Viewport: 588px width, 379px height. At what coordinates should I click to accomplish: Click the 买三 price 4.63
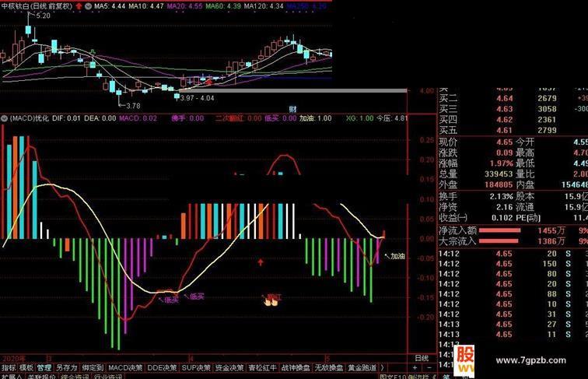[x=504, y=109]
